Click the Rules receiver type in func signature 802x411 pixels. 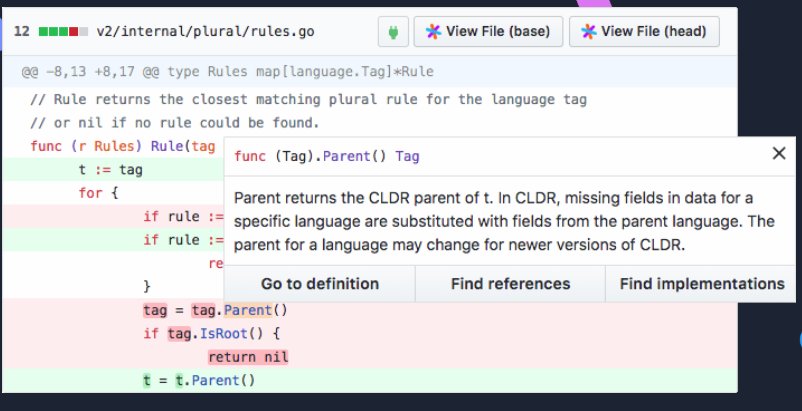(114, 146)
